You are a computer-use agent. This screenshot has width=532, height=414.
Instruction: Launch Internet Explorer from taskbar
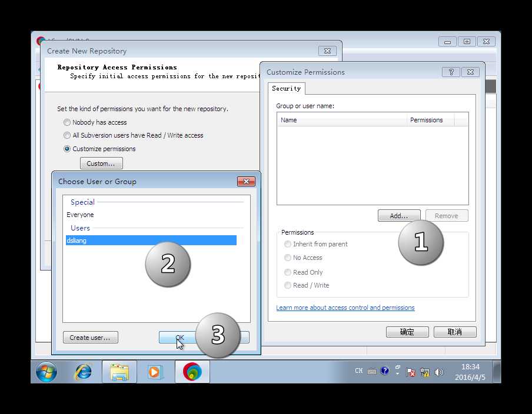pos(83,372)
